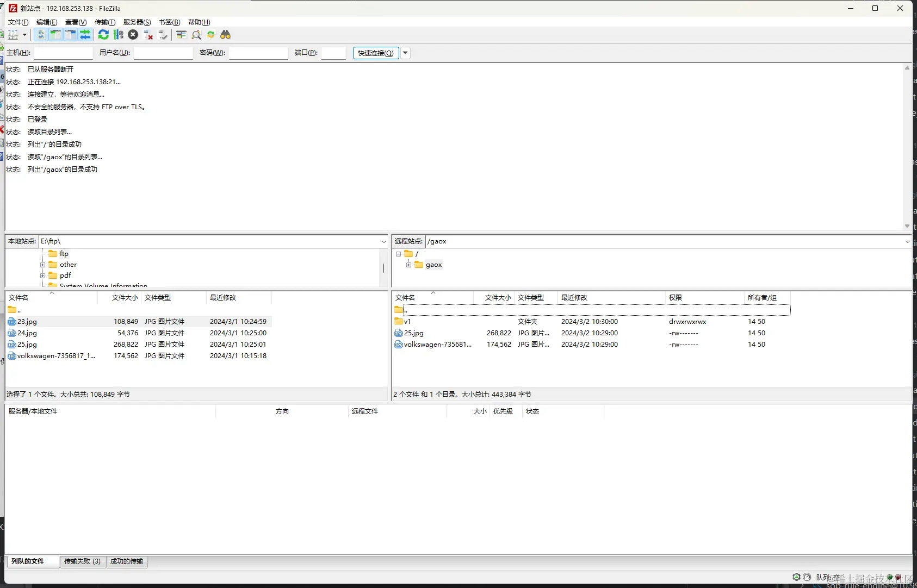The width and height of the screenshot is (917, 588).
Task: Click the transfer type gear icon in status bar
Action: click(796, 577)
